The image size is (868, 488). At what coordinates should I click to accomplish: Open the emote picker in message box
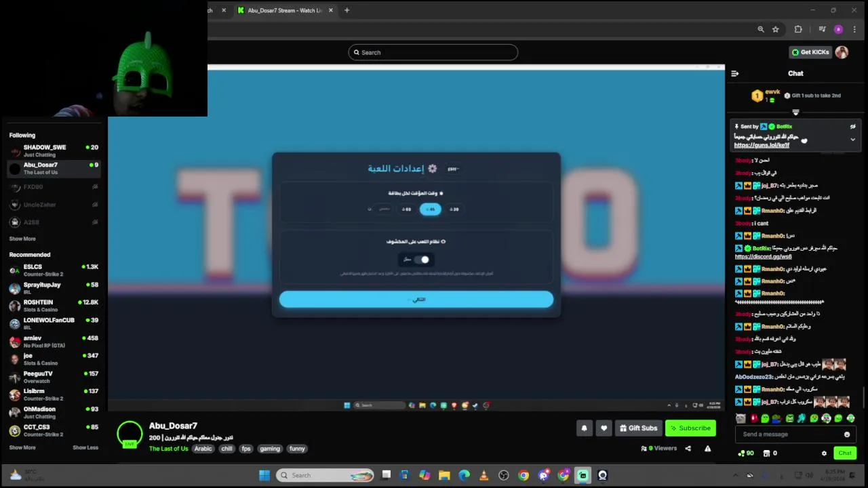847,434
